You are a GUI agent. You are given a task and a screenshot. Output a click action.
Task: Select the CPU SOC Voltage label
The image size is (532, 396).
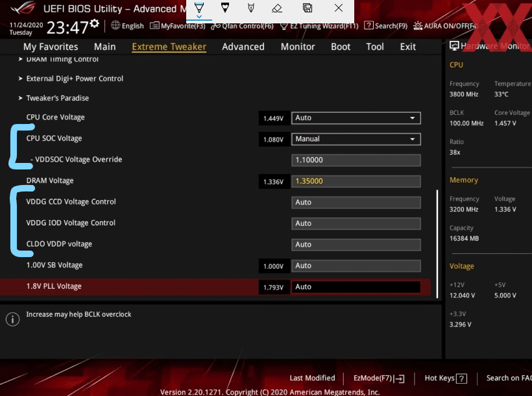[x=54, y=138]
